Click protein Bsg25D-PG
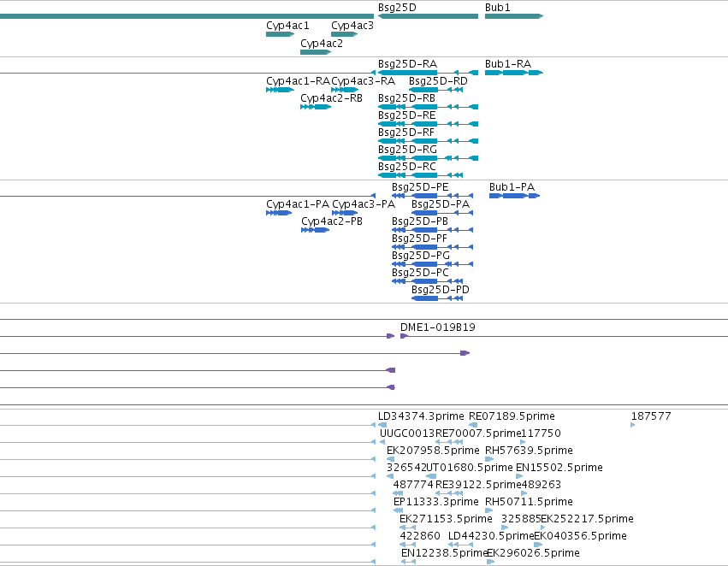This screenshot has height=566, width=728. point(432,264)
